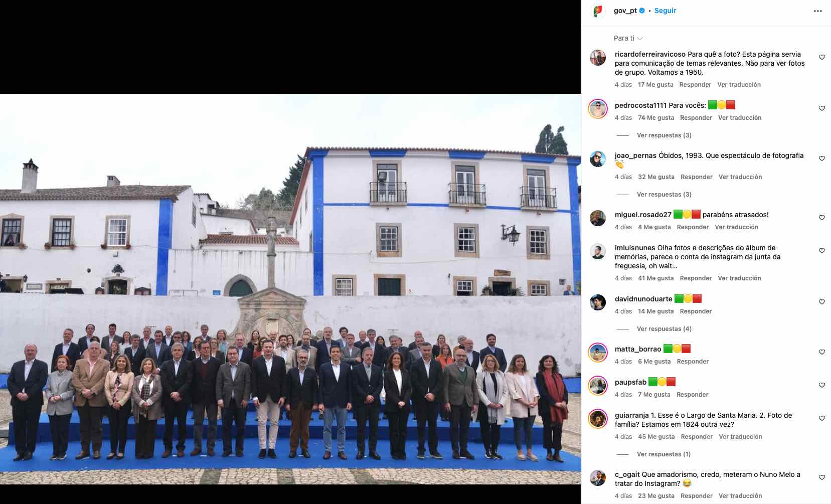Open c_ogait's profile picture
Image resolution: width=831 pixels, height=504 pixels.
[x=597, y=478]
